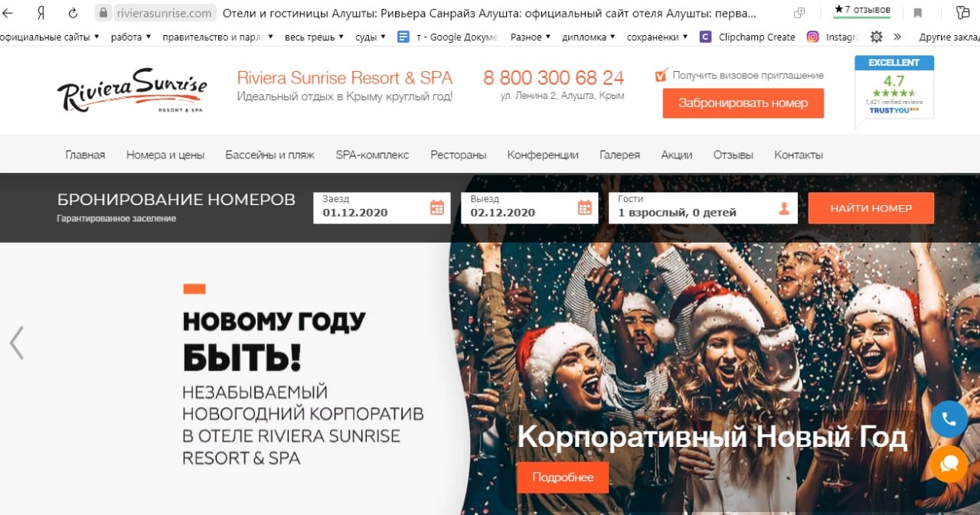
Task: Reload the page with the refresh icon
Action: point(73,13)
